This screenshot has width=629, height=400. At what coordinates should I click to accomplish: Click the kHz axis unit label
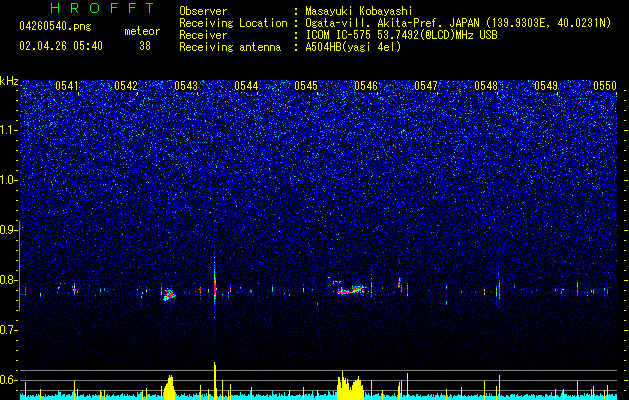[x=9, y=81]
